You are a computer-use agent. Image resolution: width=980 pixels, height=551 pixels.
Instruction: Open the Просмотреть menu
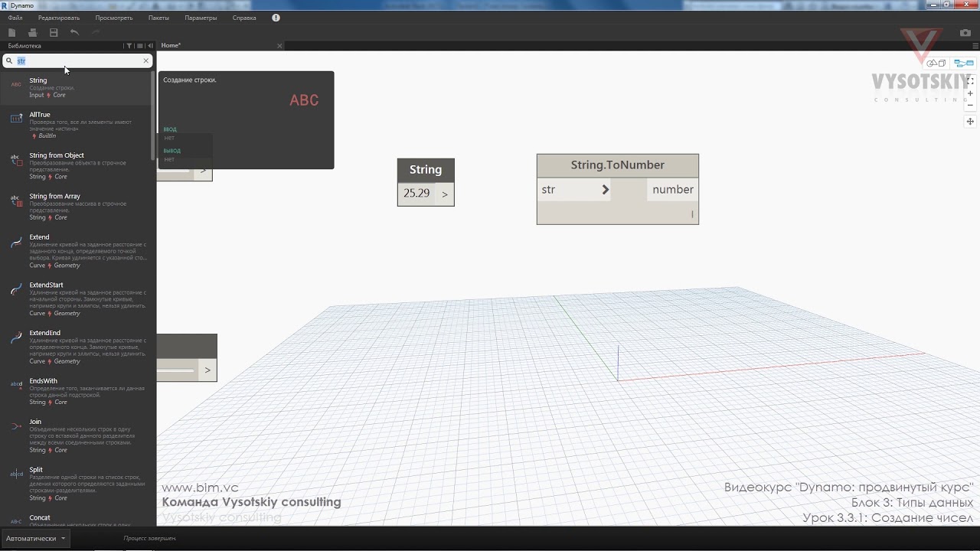tap(114, 18)
